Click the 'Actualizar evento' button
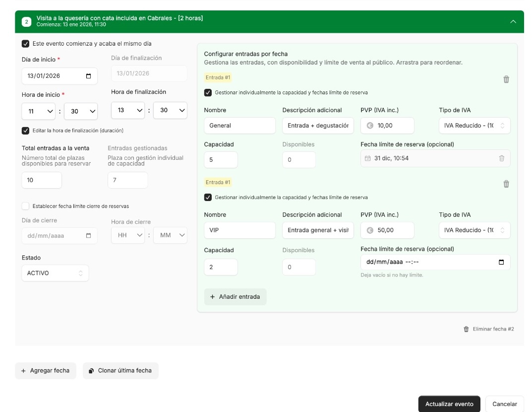Image resolution: width=532 pixels, height=412 pixels. (x=449, y=404)
